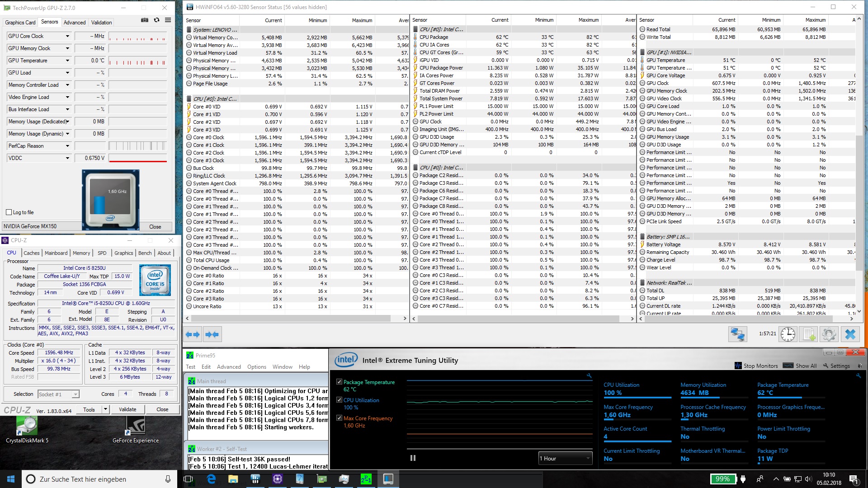
Task: Uncheck the Max Core Frequency checkbox
Action: [339, 418]
